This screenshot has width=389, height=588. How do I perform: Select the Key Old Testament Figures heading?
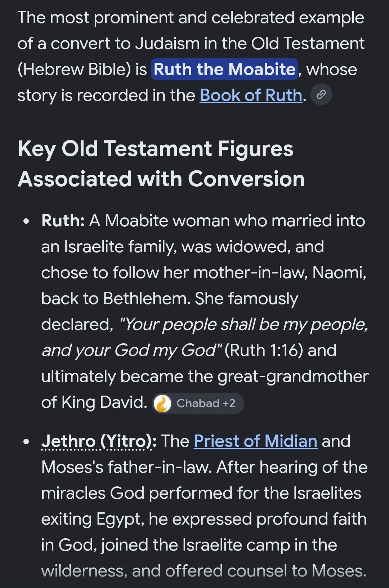(x=161, y=164)
